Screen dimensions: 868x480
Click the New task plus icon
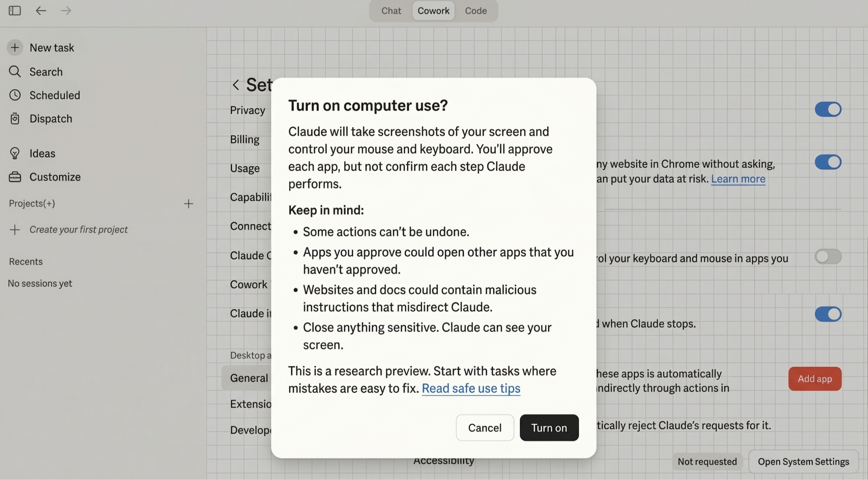coord(15,47)
